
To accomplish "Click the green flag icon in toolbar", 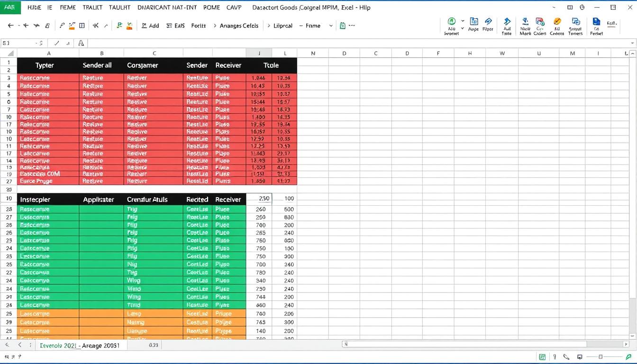I will coord(119,26).
